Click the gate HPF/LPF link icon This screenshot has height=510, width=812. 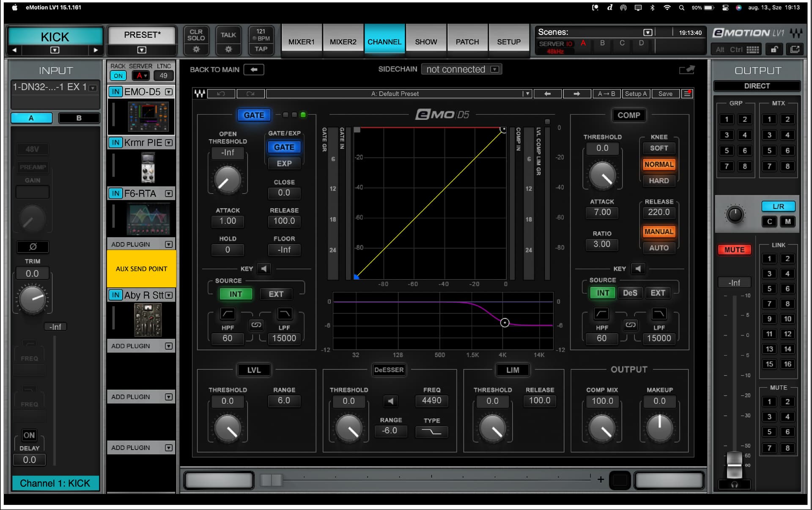coord(256,325)
